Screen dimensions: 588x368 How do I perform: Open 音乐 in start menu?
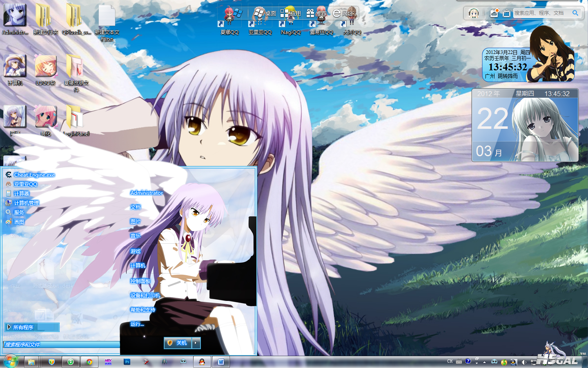[x=136, y=236]
